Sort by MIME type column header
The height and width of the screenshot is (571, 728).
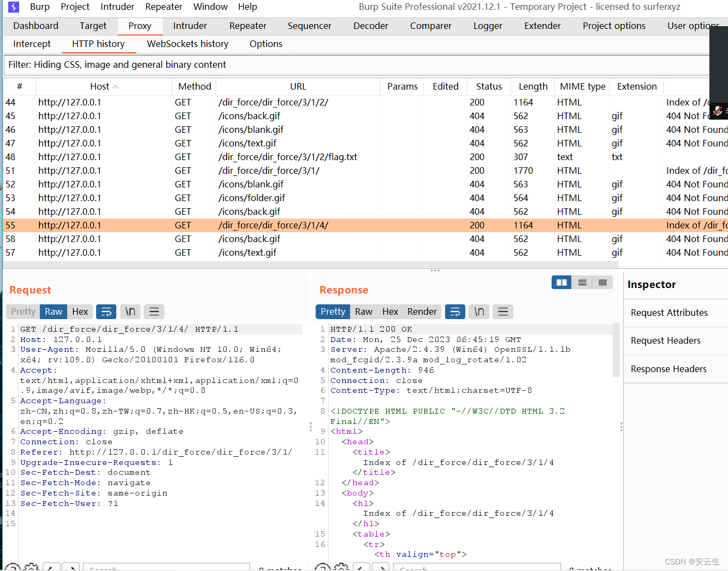pyautogui.click(x=582, y=86)
